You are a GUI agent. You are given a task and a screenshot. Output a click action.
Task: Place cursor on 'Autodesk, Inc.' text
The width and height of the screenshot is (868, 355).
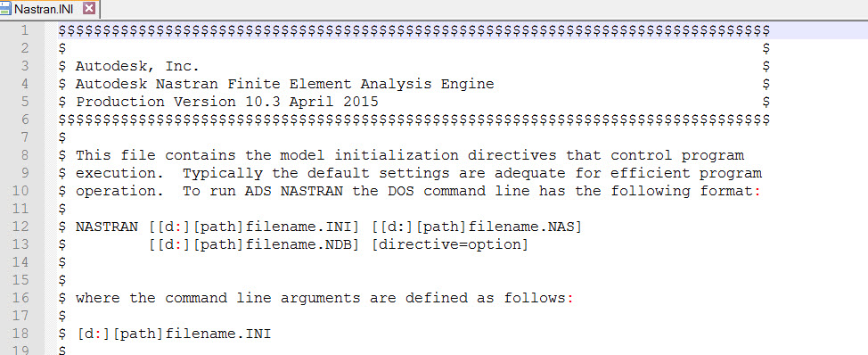coord(137,67)
